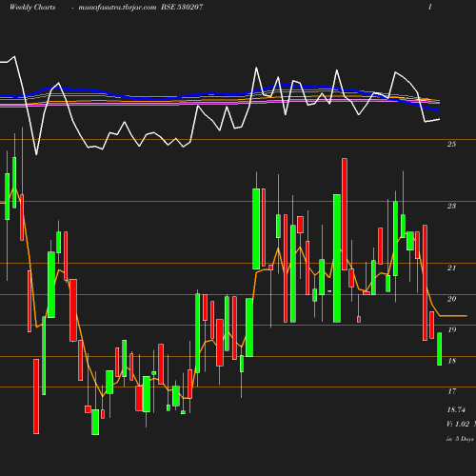Click the price axis label 17
The width and height of the screenshot is (476, 476).
click(452, 391)
